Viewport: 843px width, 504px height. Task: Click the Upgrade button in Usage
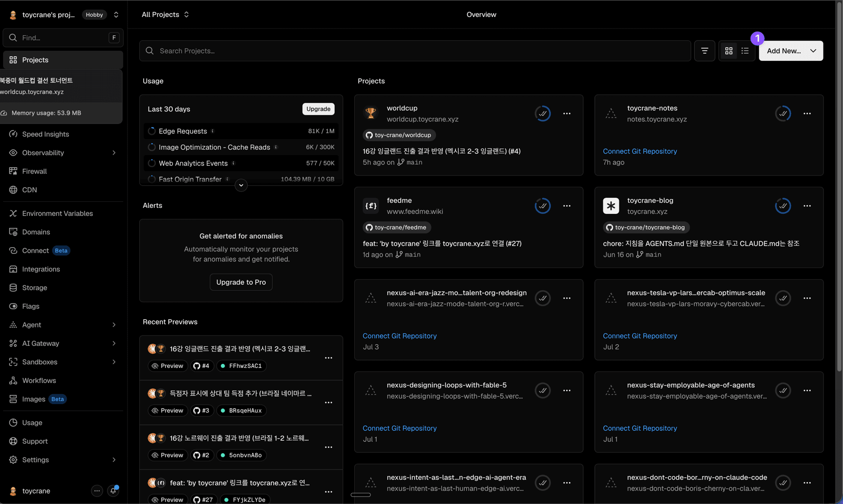tap(319, 109)
